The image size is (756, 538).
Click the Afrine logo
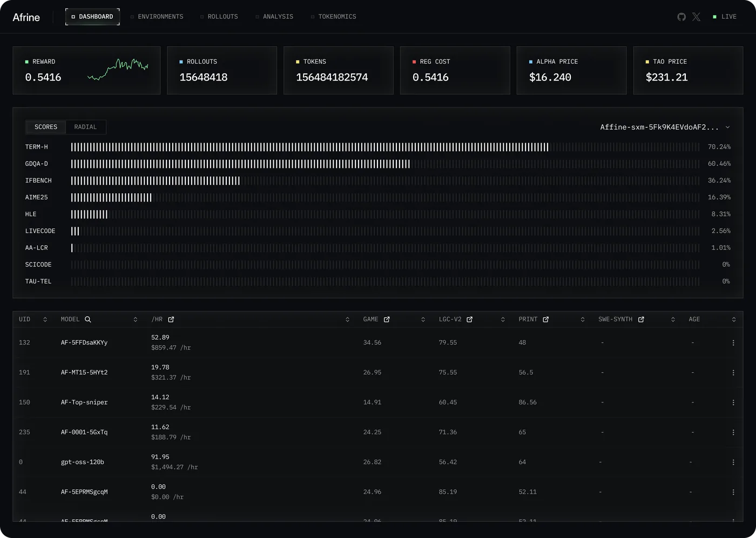[x=26, y=17]
